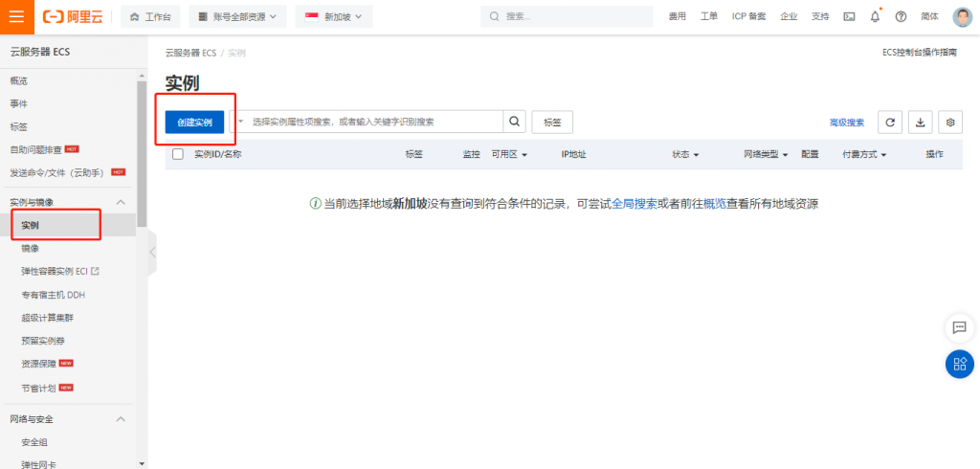Click the sidebar scrollbar down arrow
Screen dimensions: 980x469
click(142, 464)
